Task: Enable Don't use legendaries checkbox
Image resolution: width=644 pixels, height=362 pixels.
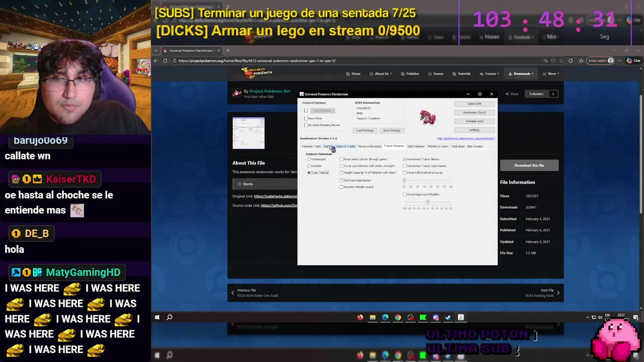Action: point(342,180)
